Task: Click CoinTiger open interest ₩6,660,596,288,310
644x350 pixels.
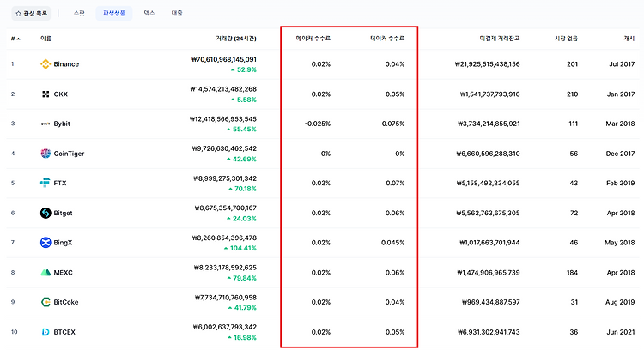Action: click(x=488, y=154)
